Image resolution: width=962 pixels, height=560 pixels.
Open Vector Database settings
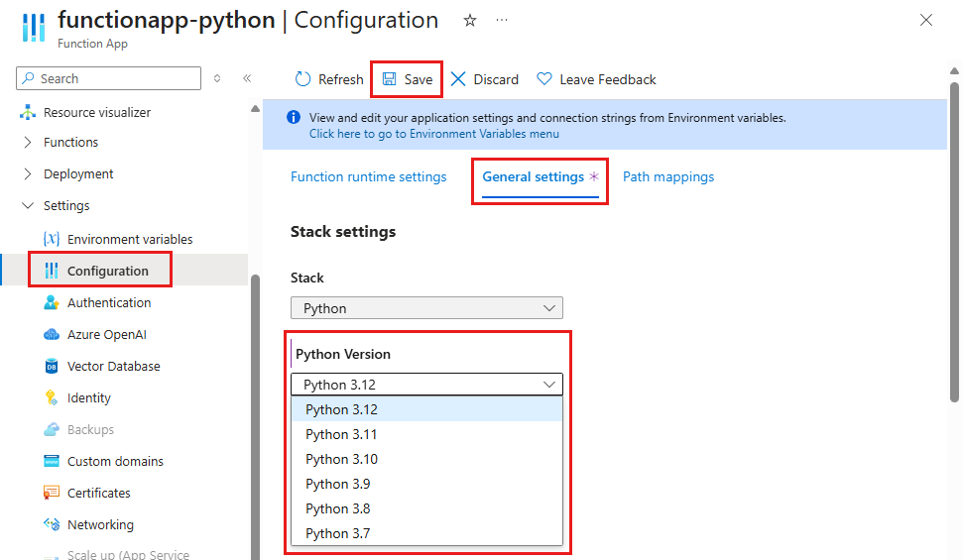click(x=113, y=366)
